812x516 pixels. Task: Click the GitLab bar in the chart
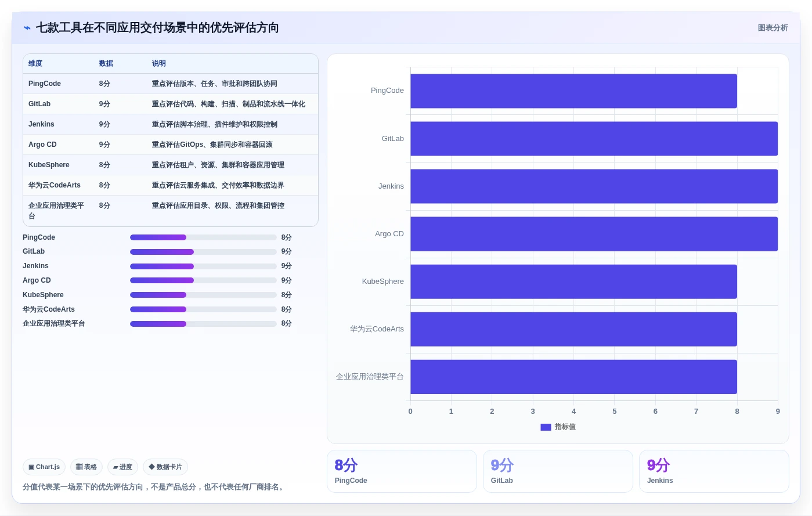[594, 139]
